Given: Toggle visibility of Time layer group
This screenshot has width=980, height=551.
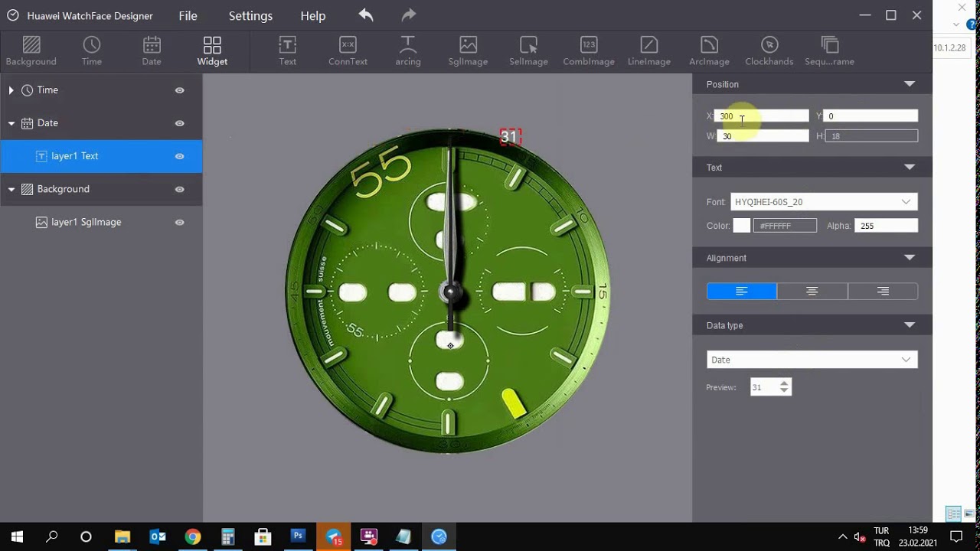Looking at the screenshot, I should 179,90.
